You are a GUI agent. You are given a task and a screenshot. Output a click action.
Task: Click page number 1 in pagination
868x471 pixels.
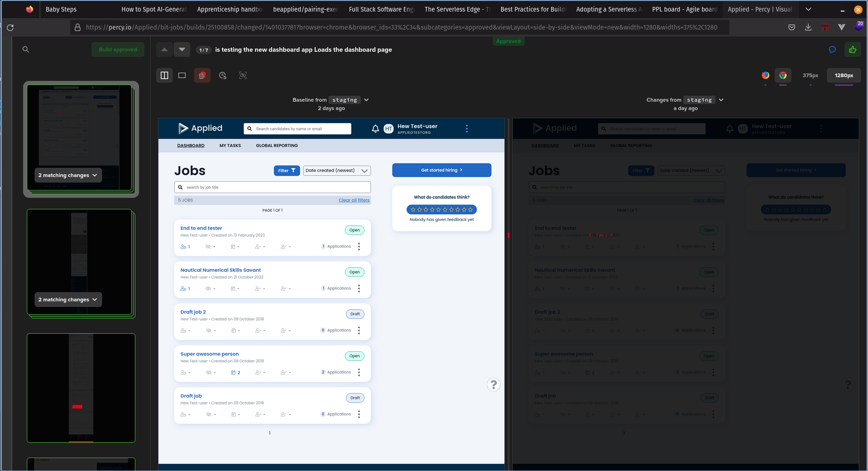coord(270,433)
